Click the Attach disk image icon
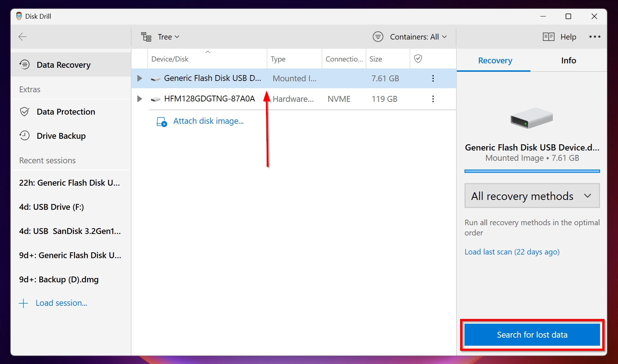This screenshot has width=618, height=364. pos(162,122)
